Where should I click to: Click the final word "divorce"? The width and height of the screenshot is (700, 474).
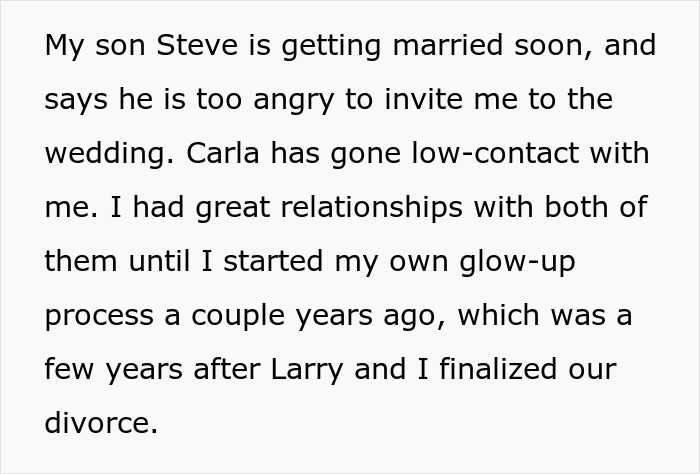click(x=99, y=423)
